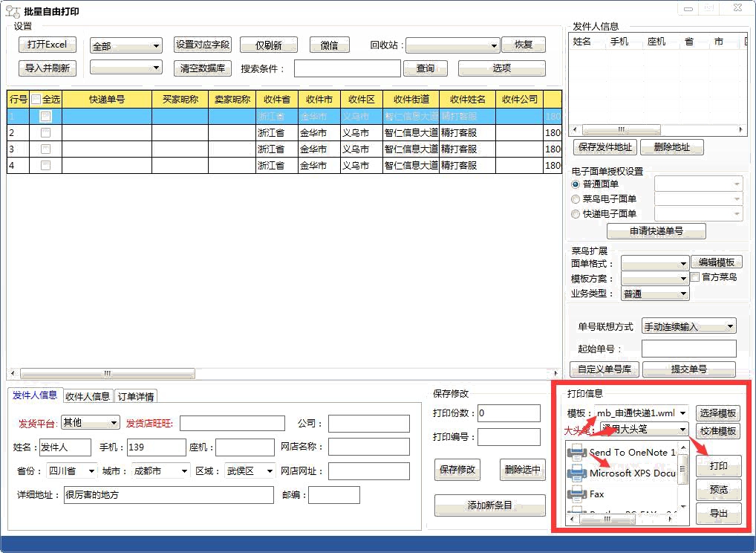756x553 pixels.
Task: Expand the 模板 template dropdown
Action: [682, 413]
